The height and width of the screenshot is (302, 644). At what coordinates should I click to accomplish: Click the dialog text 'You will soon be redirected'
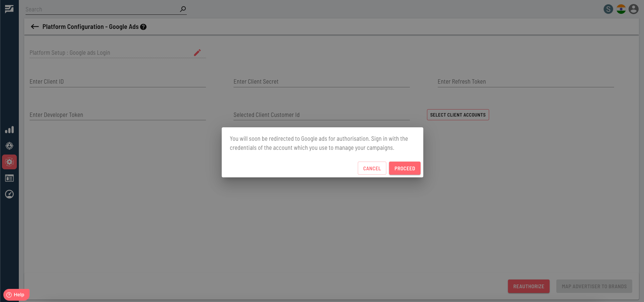coord(319,143)
